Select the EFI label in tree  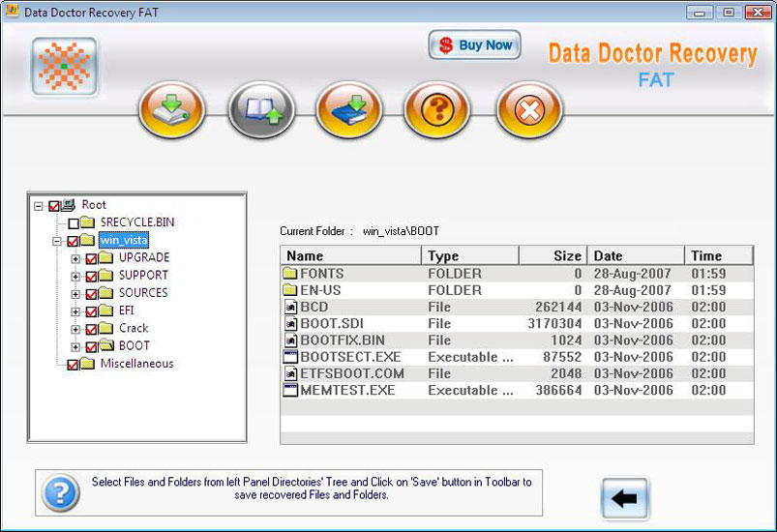pyautogui.click(x=127, y=310)
